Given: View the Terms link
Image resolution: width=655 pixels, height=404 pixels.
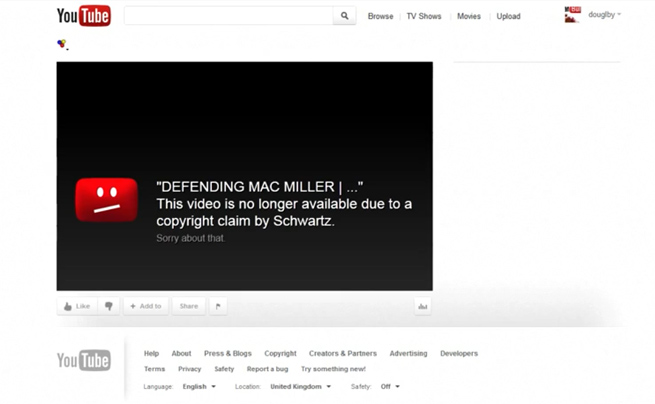Looking at the screenshot, I should click(155, 369).
